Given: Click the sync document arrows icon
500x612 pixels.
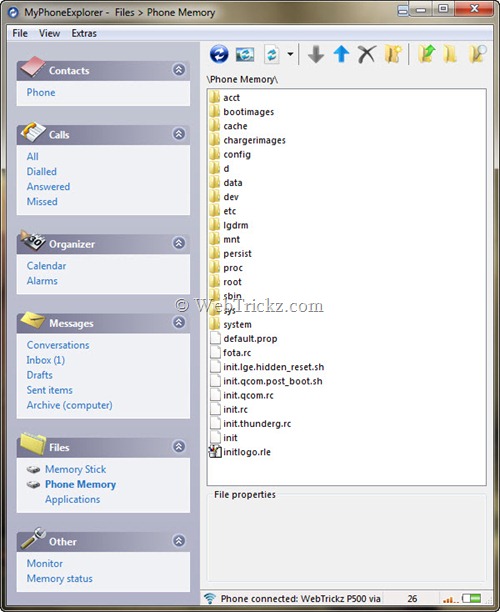Looking at the screenshot, I should (272, 54).
